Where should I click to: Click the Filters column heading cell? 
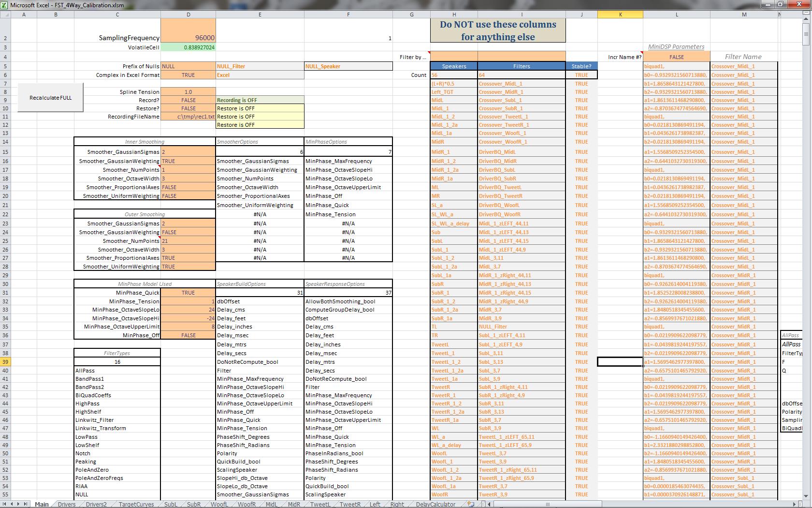click(522, 66)
